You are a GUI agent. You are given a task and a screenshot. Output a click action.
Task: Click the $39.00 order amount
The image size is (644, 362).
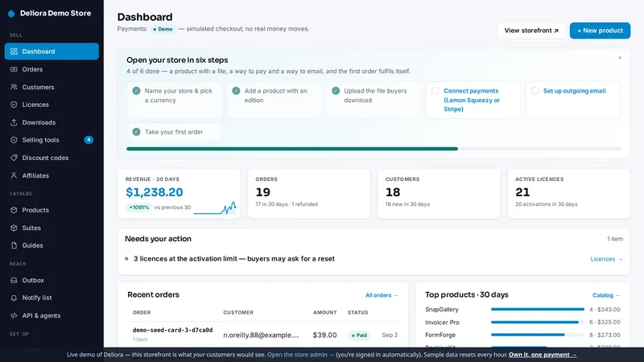pyautogui.click(x=324, y=335)
